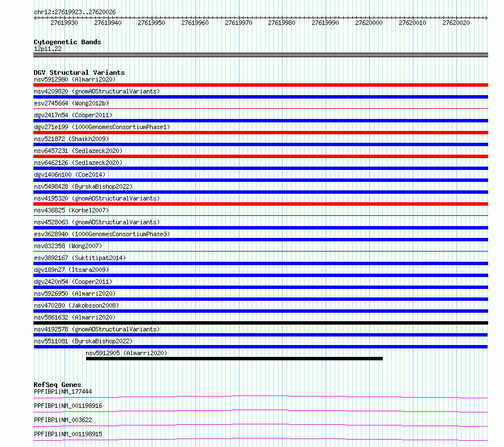Click the chr12:27619923..27620026 region label
The height and width of the screenshot is (447, 504).
click(x=75, y=12)
